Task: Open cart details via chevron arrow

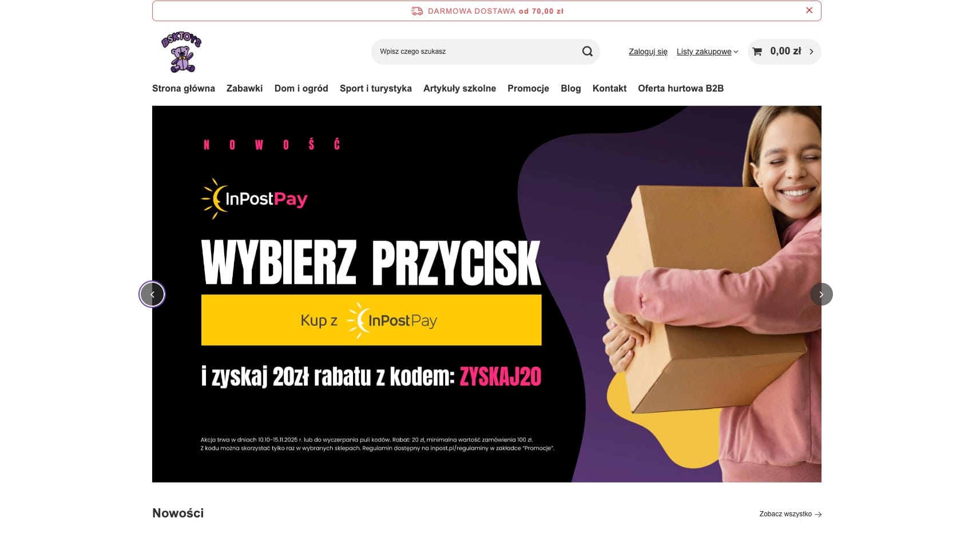Action: click(811, 52)
